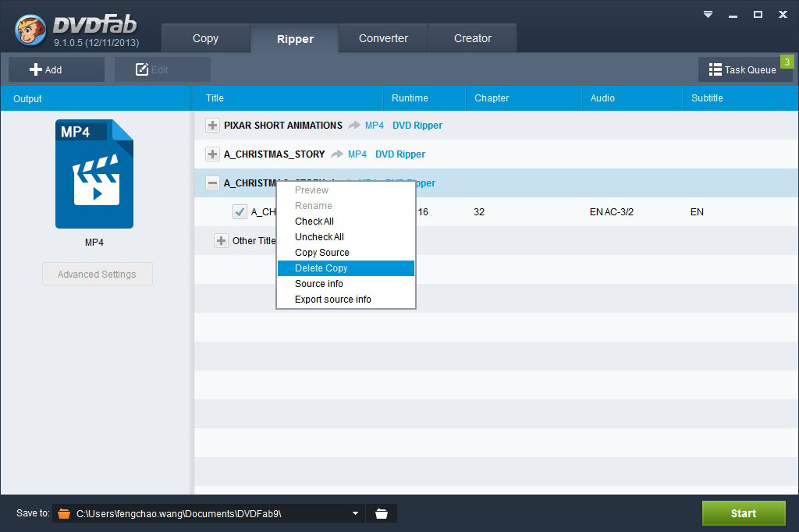Click the Save to path field
Screen dimensions: 799x532
pos(209,513)
